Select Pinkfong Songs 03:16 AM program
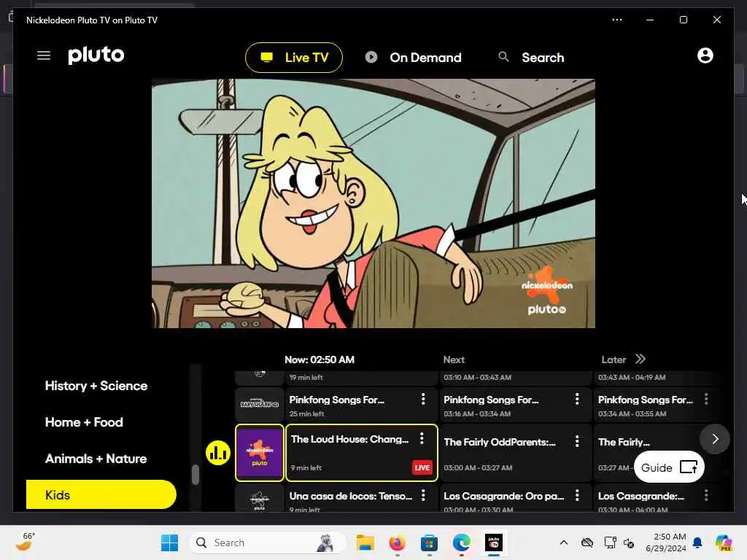 pos(515,405)
